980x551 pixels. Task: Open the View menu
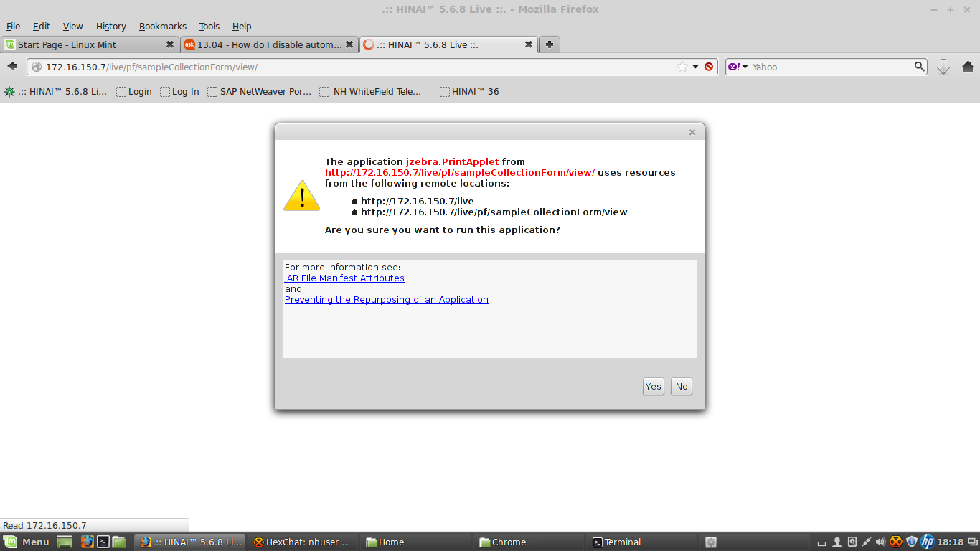[x=72, y=26]
